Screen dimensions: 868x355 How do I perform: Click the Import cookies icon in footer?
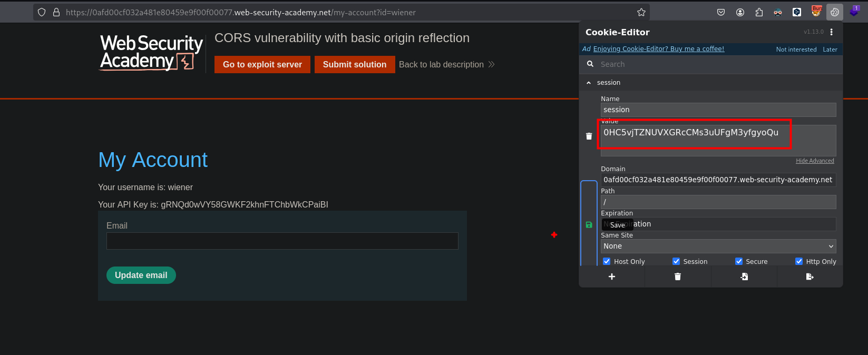744,277
